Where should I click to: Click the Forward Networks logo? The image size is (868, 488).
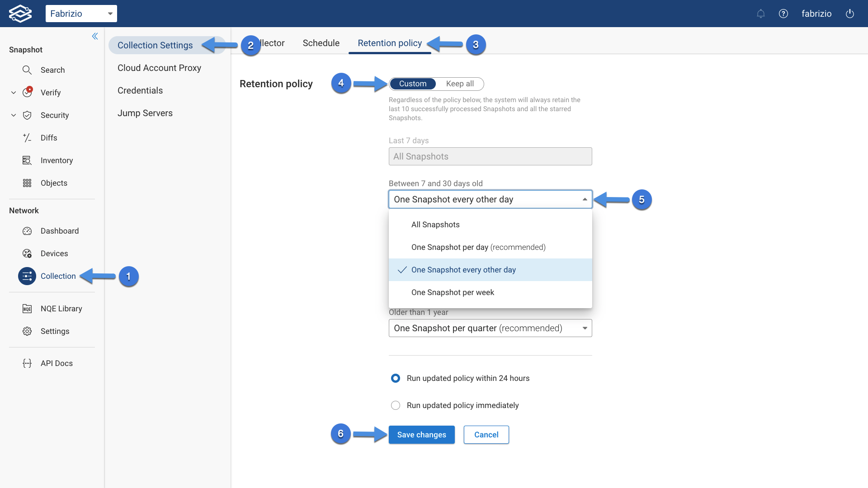click(20, 14)
